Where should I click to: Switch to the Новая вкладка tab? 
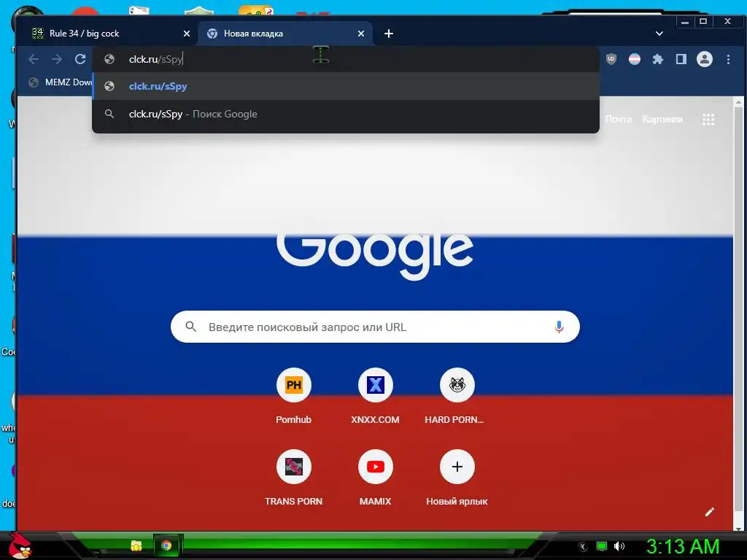point(285,34)
